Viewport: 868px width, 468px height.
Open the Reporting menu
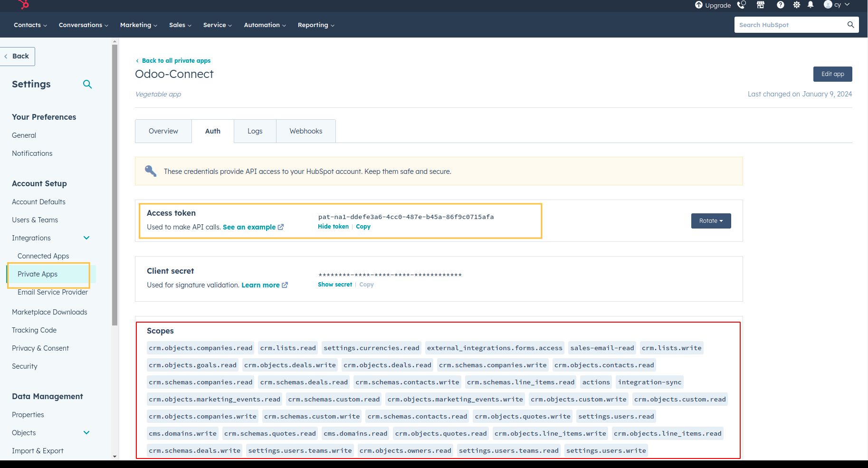point(316,25)
